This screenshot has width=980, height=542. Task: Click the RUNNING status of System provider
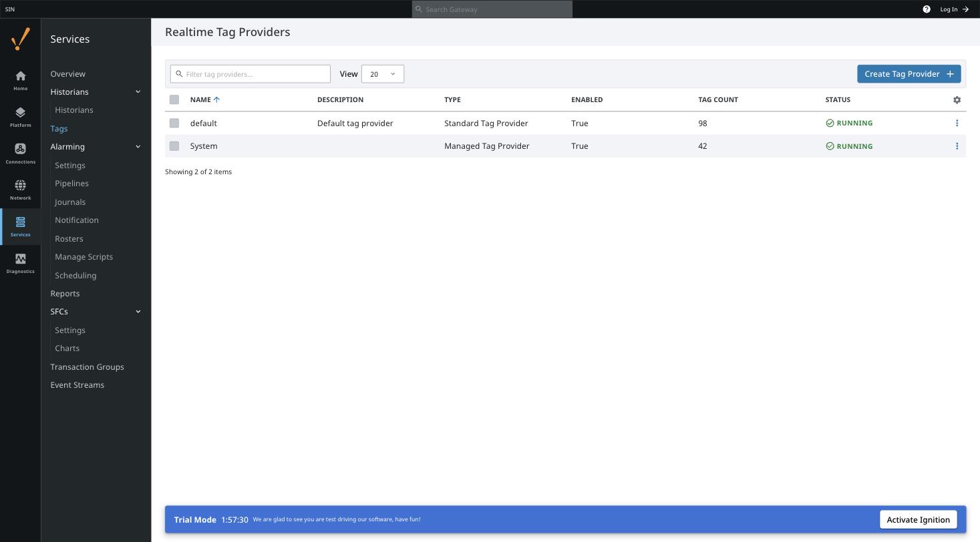849,146
